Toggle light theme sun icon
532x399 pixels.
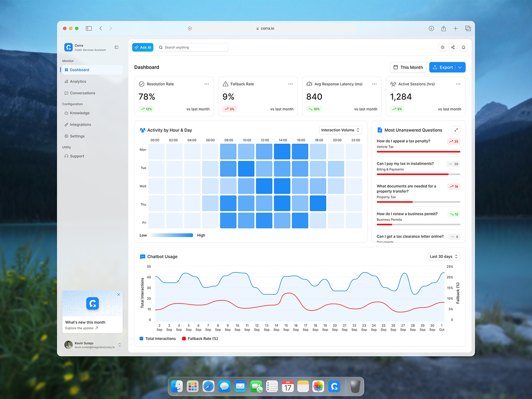pos(443,47)
